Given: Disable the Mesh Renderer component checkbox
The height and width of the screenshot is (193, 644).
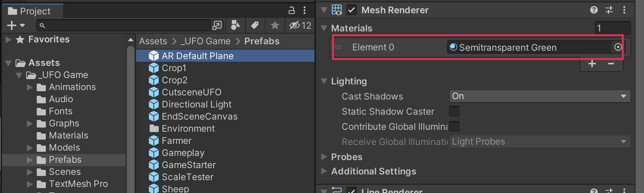Looking at the screenshot, I should [x=352, y=10].
